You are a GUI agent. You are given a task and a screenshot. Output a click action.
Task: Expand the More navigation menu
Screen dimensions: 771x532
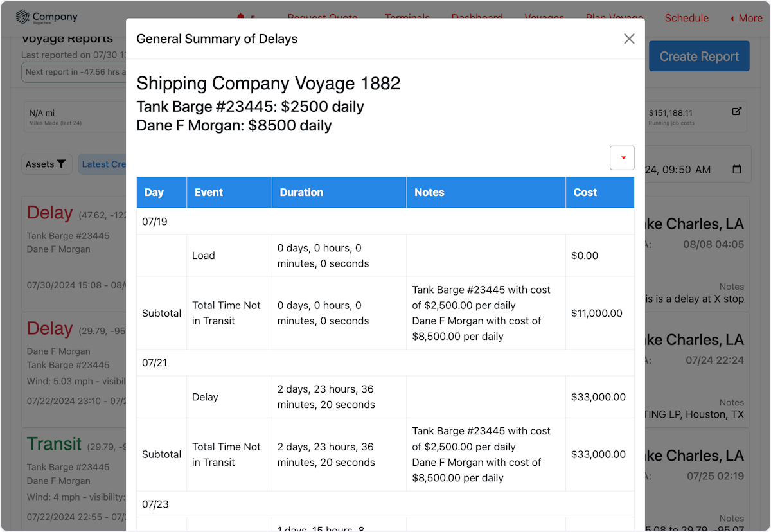(x=745, y=18)
